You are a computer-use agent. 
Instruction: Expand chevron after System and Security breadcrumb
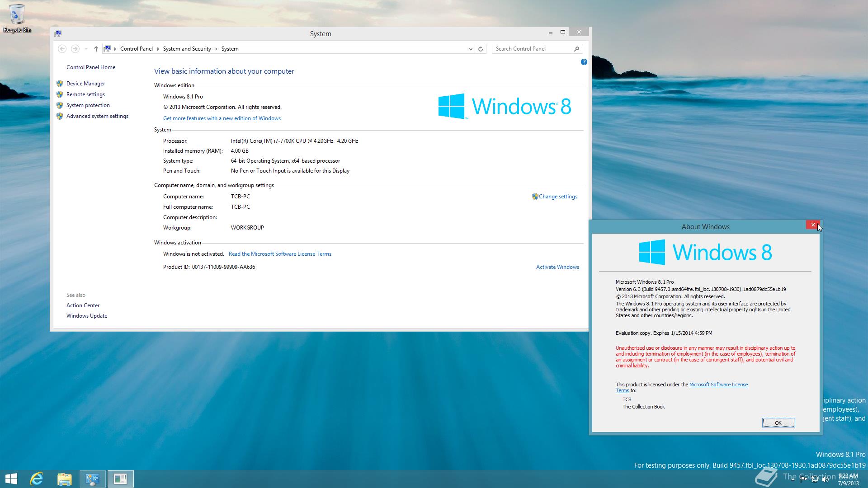(x=216, y=49)
